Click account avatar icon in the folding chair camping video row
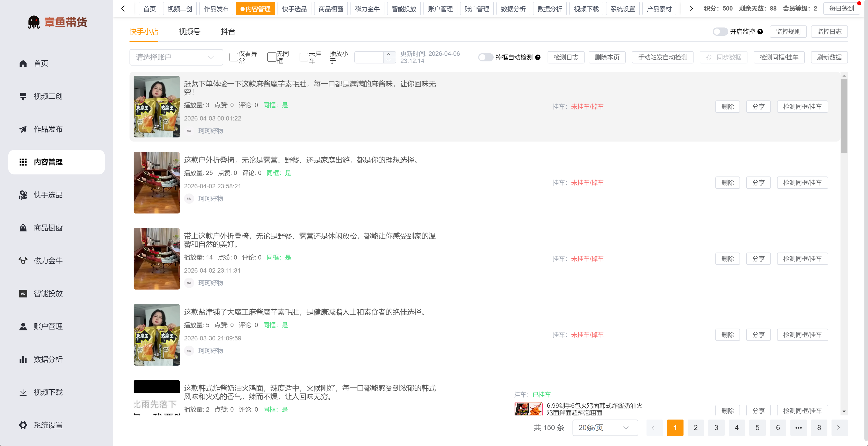The width and height of the screenshot is (868, 446). (x=189, y=198)
